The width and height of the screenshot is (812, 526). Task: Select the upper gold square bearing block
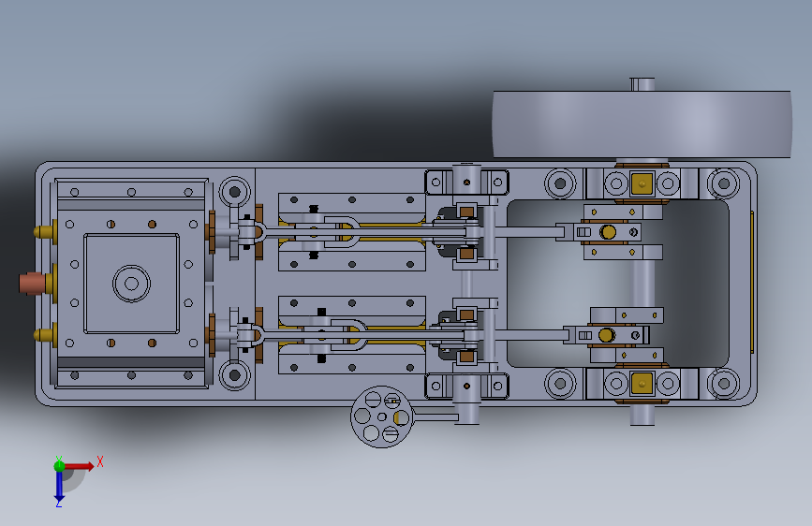(642, 183)
